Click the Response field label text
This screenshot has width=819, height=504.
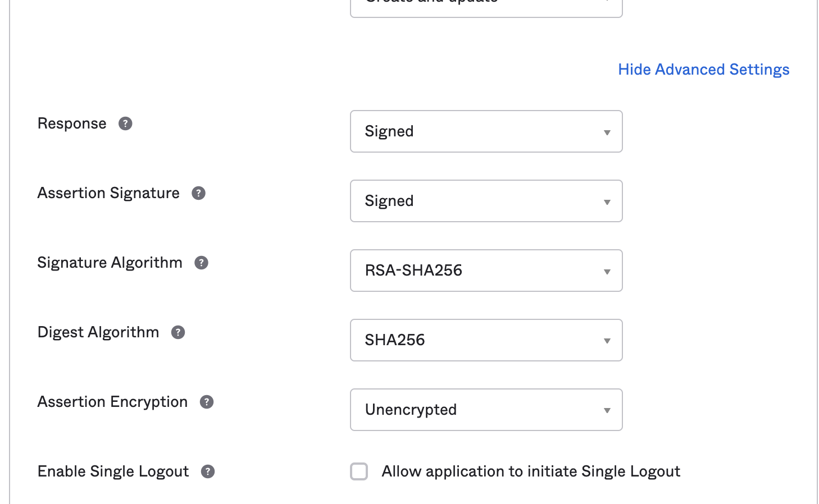coord(72,123)
